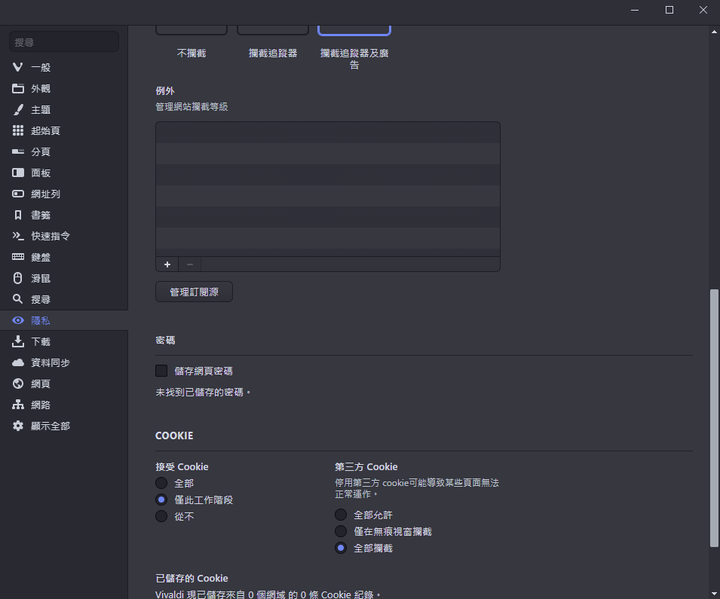
Task: Open the 面板 panel icon
Action: [x=18, y=173]
